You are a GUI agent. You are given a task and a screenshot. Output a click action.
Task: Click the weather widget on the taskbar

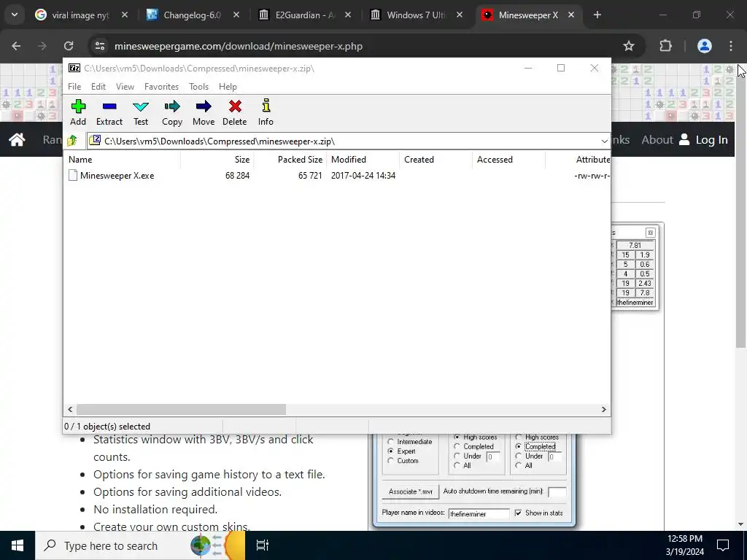[217, 545]
